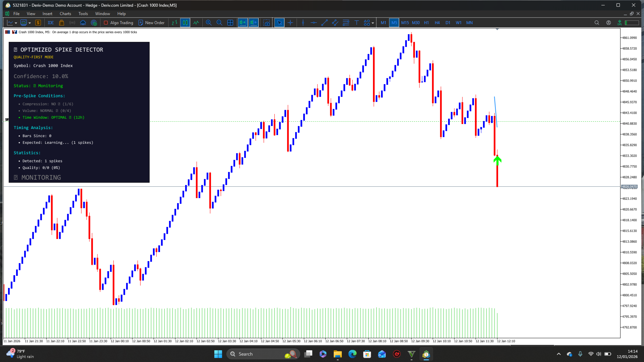Expand the templates dropdown arrow
The image size is (644, 362).
[30, 23]
